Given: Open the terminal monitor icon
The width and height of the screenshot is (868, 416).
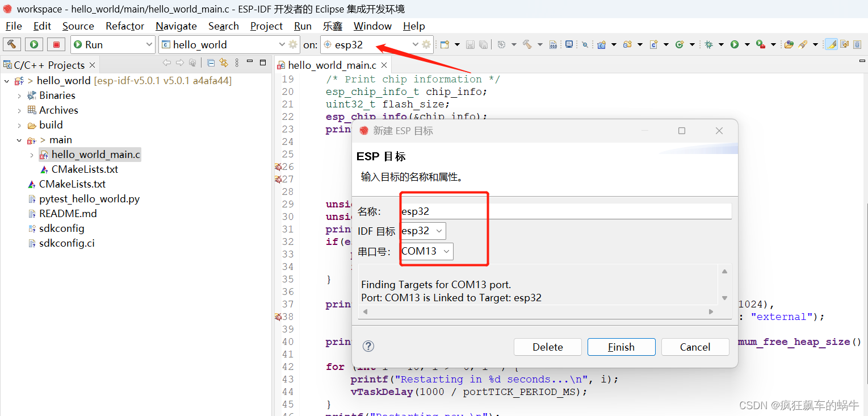Looking at the screenshot, I should [x=569, y=44].
